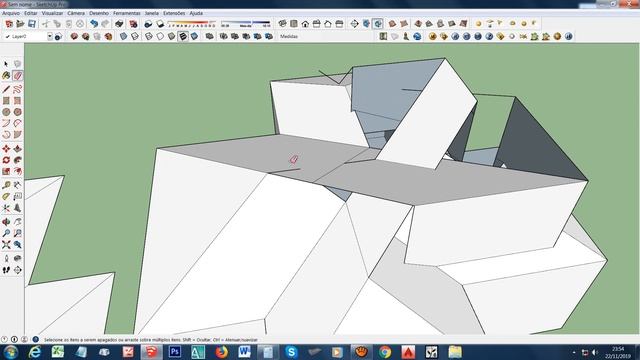Choose the Select arrow tool

pyautogui.click(x=6, y=64)
